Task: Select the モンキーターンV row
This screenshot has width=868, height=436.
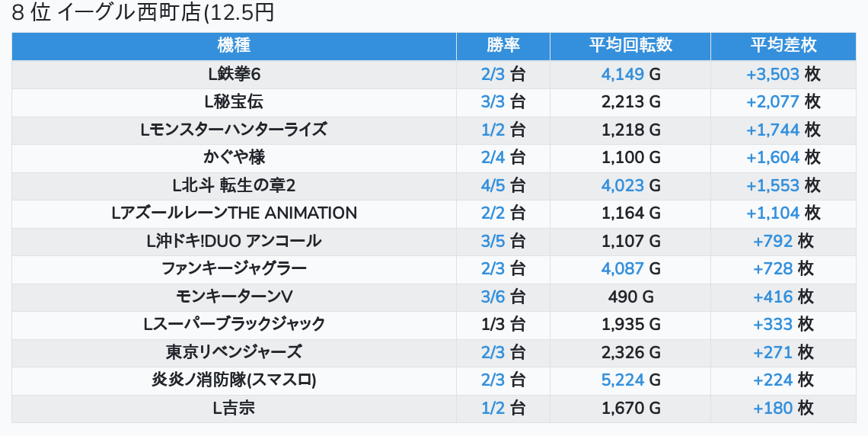Action: pos(234,297)
